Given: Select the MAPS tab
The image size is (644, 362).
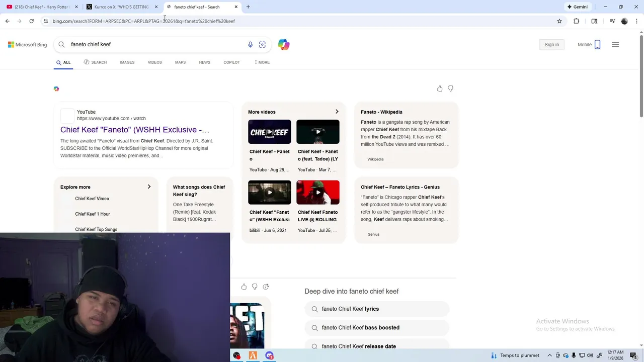Looking at the screenshot, I should point(180,62).
